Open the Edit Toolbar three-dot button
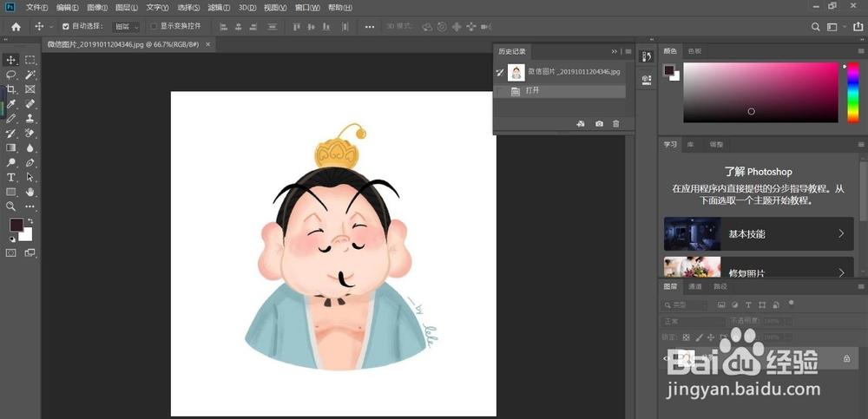 [x=30, y=206]
